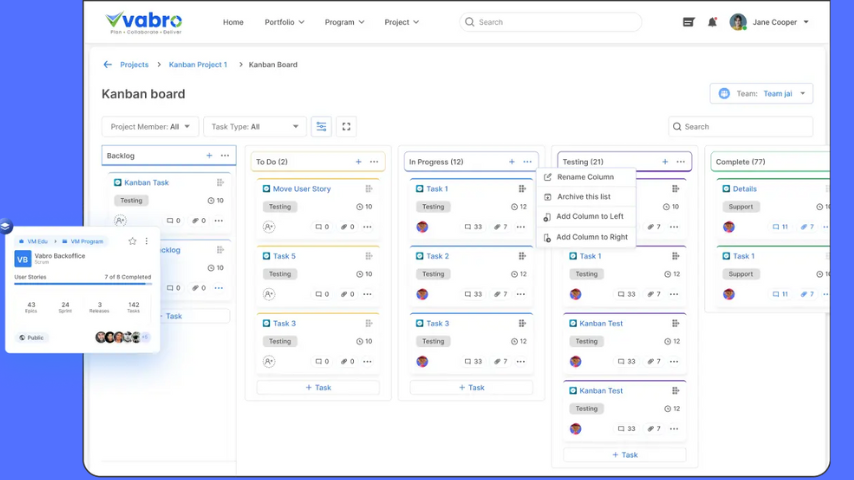
Task: Click the board Search field
Action: pos(740,126)
